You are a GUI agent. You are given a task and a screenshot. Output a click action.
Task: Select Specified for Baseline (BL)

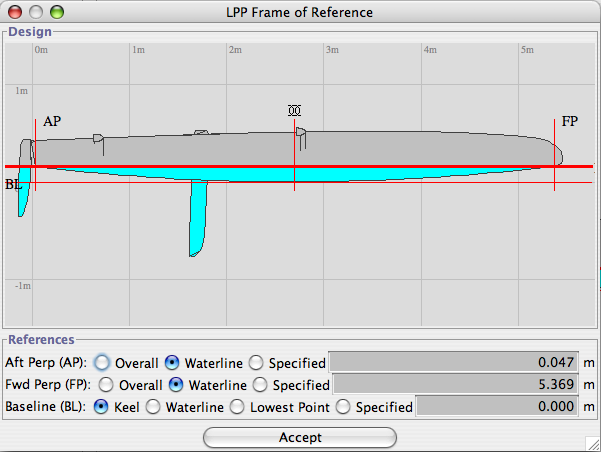[343, 407]
